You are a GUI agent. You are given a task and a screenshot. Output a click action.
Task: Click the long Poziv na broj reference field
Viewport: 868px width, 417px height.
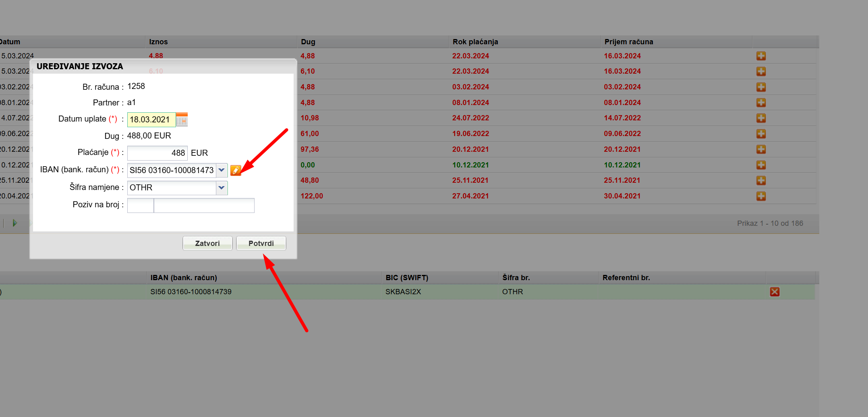pos(204,205)
